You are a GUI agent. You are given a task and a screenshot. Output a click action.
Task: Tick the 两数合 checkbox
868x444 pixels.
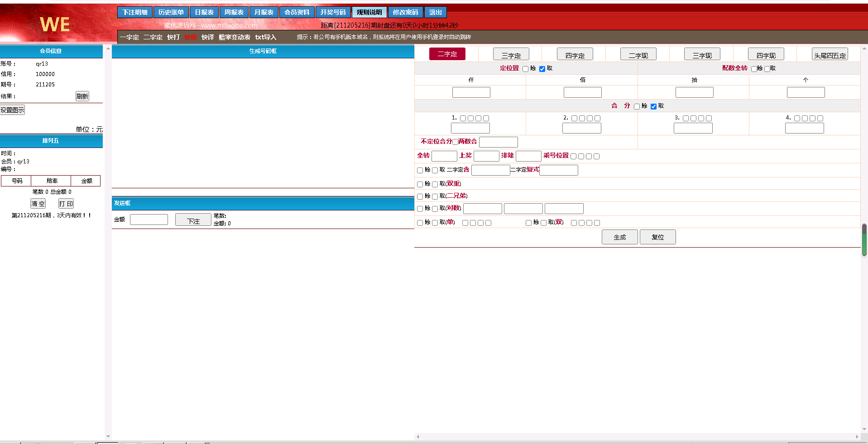point(455,142)
